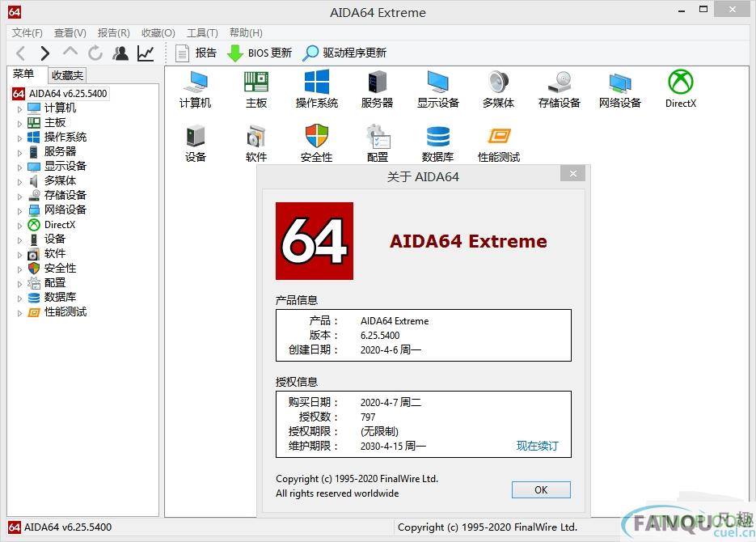This screenshot has width=756, height=542.
Task: Click the build date 2020-4-6 周一
Action: 391,350
